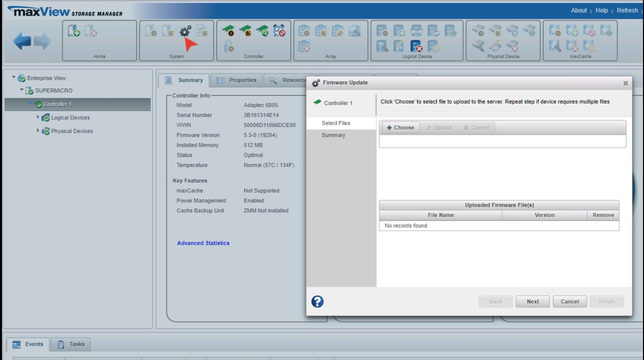
Task: Click the firmware version value 5.3-0 (19204)
Action: 260,135
